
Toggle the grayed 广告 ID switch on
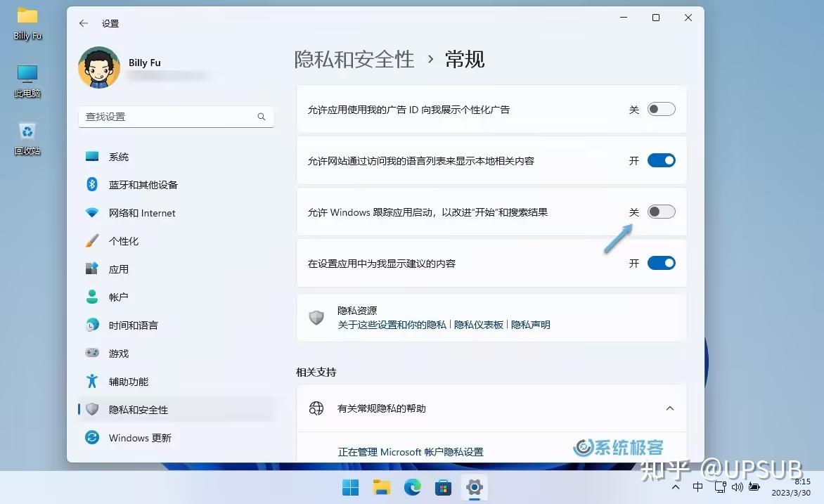(x=659, y=108)
